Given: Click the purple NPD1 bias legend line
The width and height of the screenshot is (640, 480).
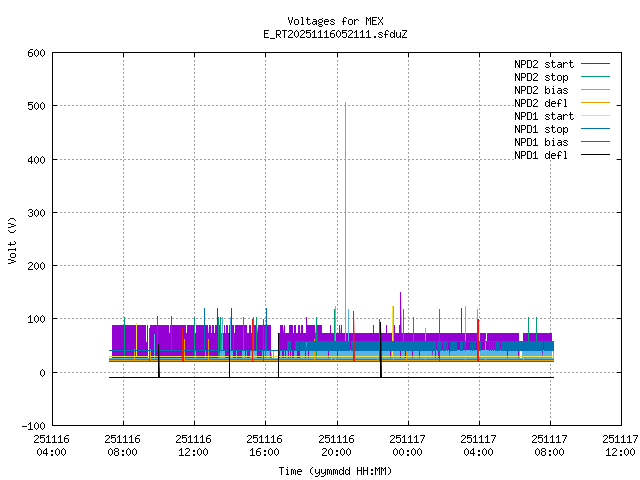Looking at the screenshot, I should 590,142.
